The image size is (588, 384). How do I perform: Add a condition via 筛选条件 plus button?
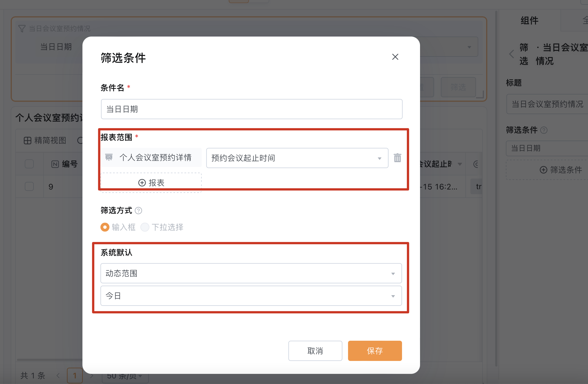coord(547,170)
